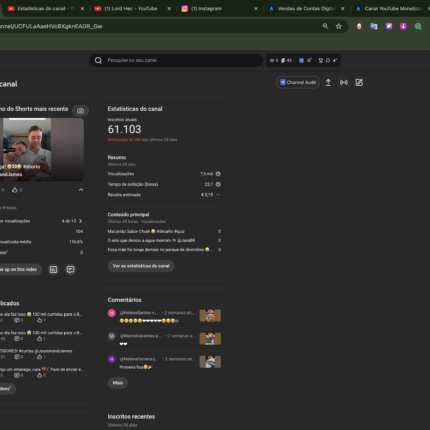Click the Mais button under Comentários
The image size is (430, 430).
click(x=118, y=383)
